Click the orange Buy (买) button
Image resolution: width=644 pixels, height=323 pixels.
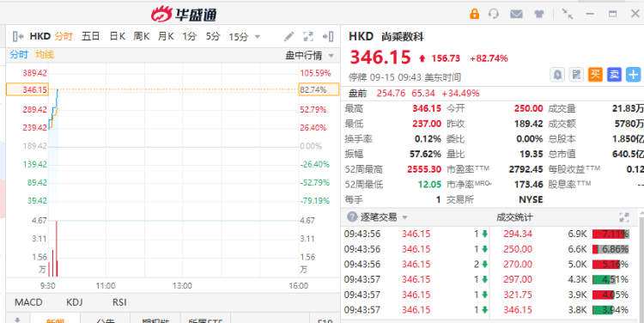coord(595,75)
